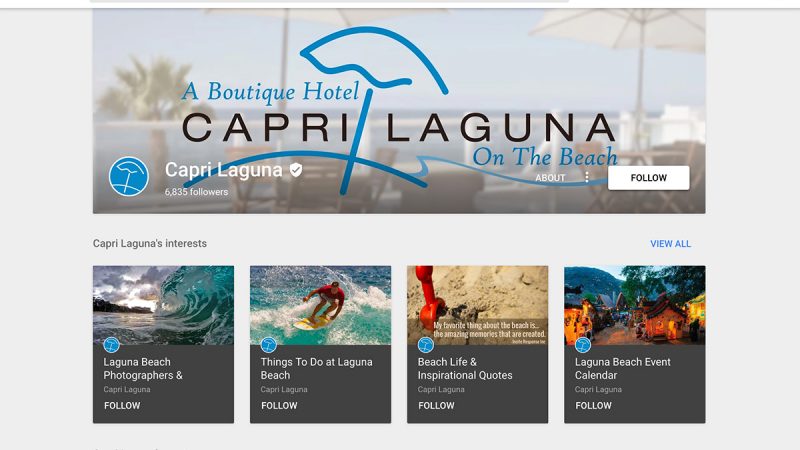Follow Things To Do at Laguna Beach
The image size is (800, 450).
[x=279, y=406]
